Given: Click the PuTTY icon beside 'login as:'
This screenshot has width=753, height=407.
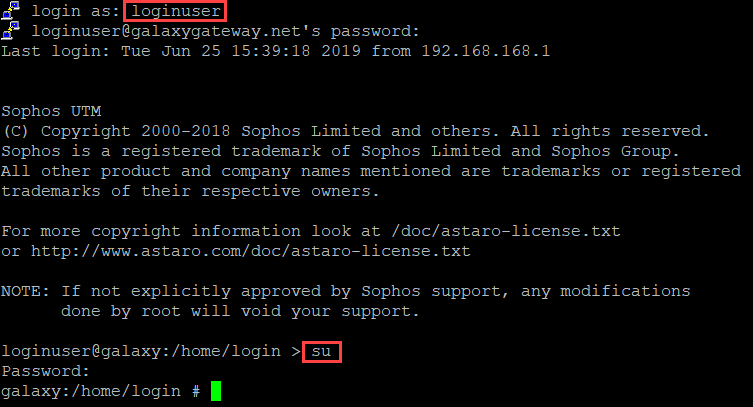Looking at the screenshot, I should (11, 11).
